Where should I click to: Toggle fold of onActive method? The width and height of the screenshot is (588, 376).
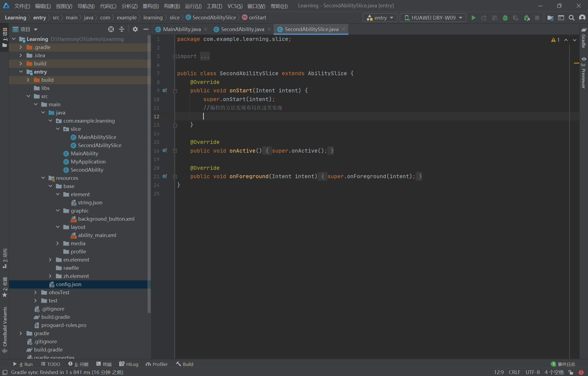point(175,151)
